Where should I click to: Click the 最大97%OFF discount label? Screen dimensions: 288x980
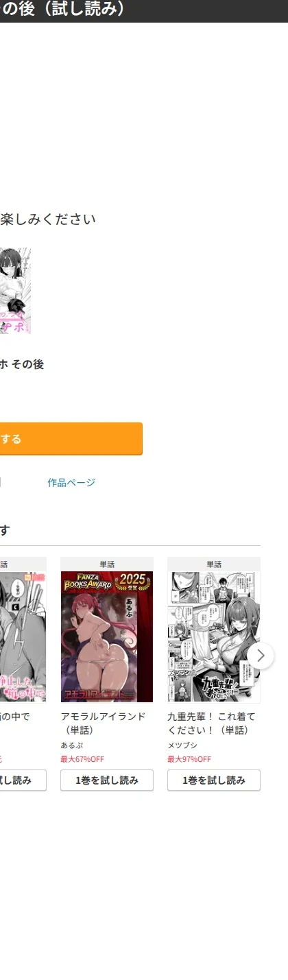(189, 759)
